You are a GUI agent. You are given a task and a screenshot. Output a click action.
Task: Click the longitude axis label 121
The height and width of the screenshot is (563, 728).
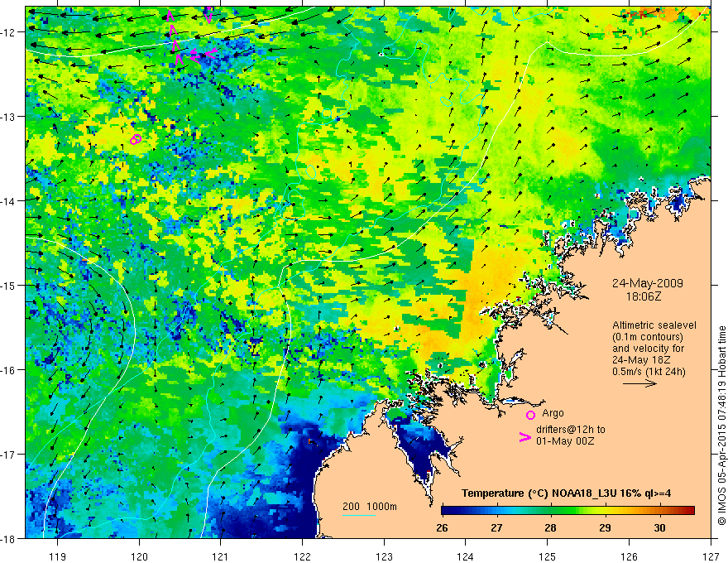coord(221,556)
